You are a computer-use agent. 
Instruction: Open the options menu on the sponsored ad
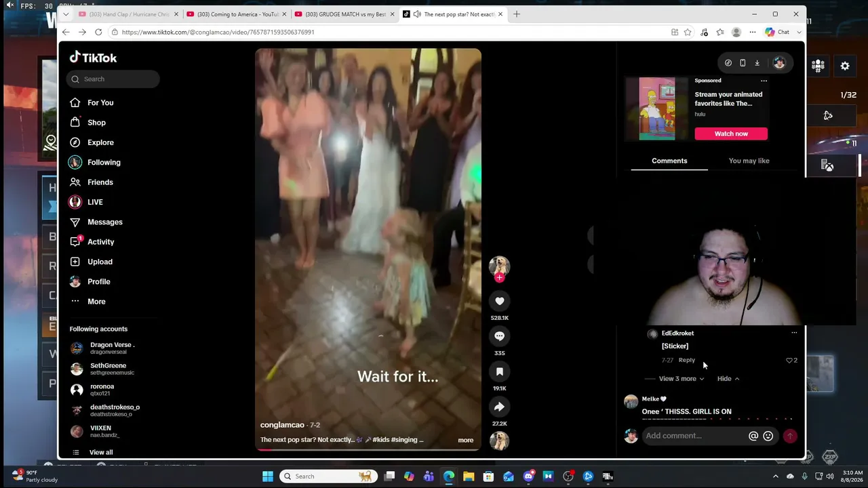tap(764, 81)
